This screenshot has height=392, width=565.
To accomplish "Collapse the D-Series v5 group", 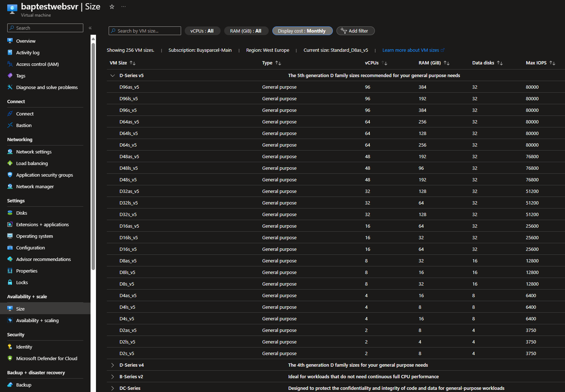I will tap(113, 76).
